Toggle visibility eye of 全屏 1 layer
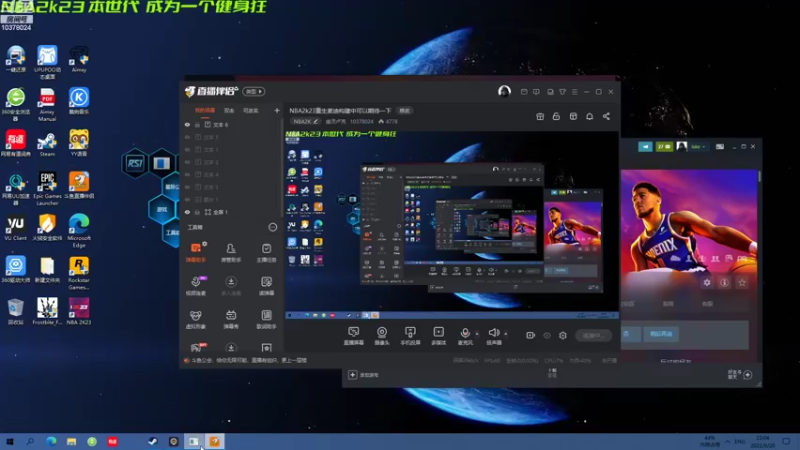This screenshot has height=450, width=800. 187,212
